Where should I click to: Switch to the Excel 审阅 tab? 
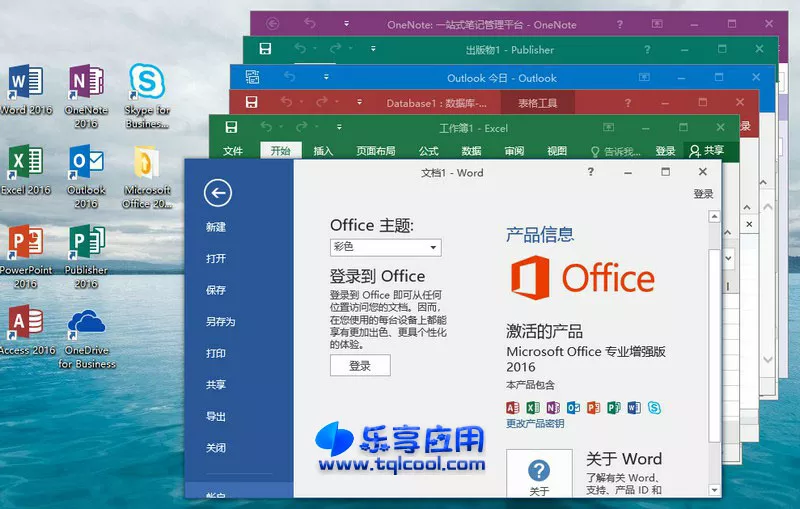514,151
